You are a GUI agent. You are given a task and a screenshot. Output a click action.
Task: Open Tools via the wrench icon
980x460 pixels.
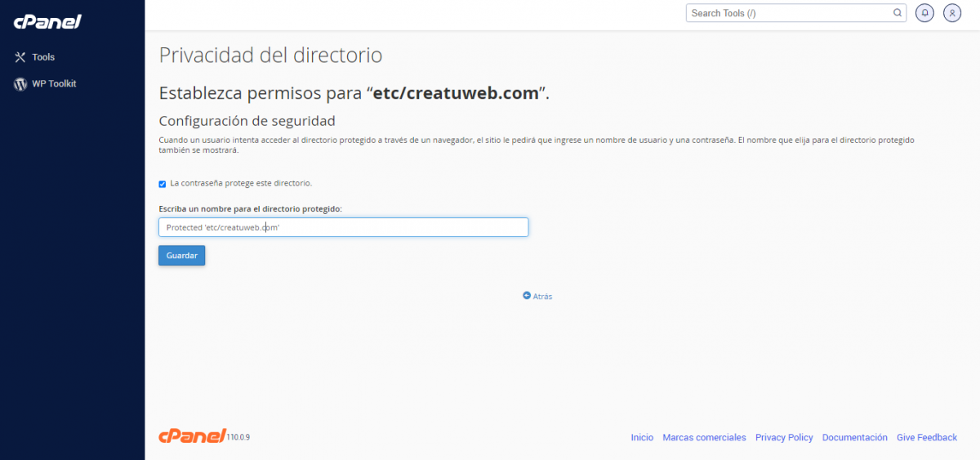tap(20, 57)
